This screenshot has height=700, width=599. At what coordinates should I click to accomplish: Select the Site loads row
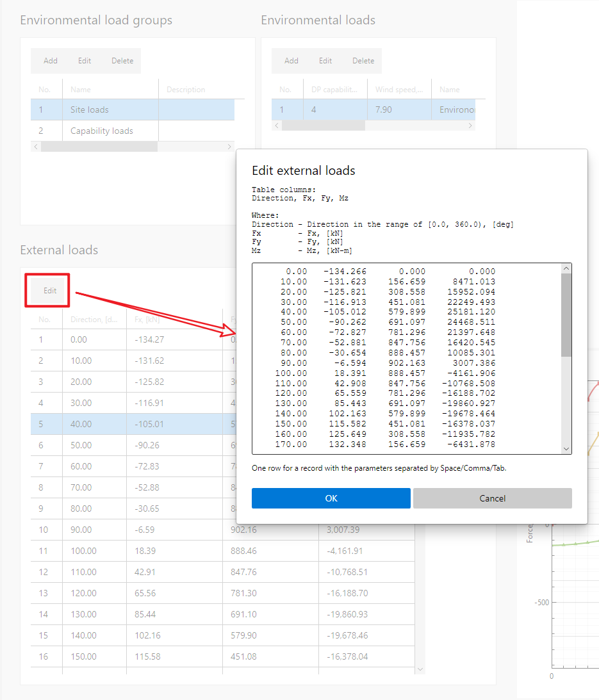coord(133,110)
